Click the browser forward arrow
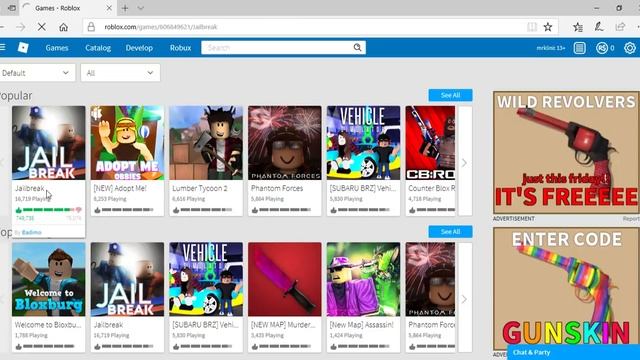 click(x=20, y=27)
